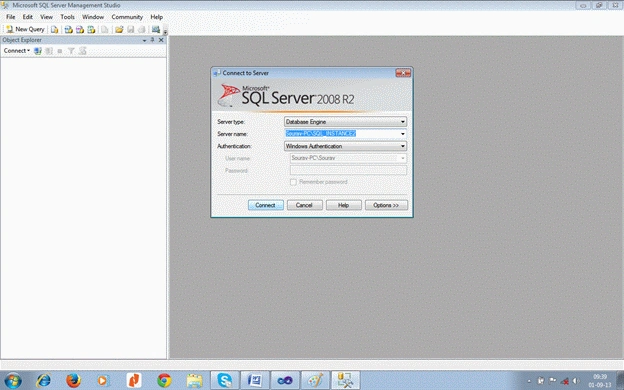Viewport: 624px width, 390px height.
Task: Click the Database Engine Query icon
Action: 55,29
